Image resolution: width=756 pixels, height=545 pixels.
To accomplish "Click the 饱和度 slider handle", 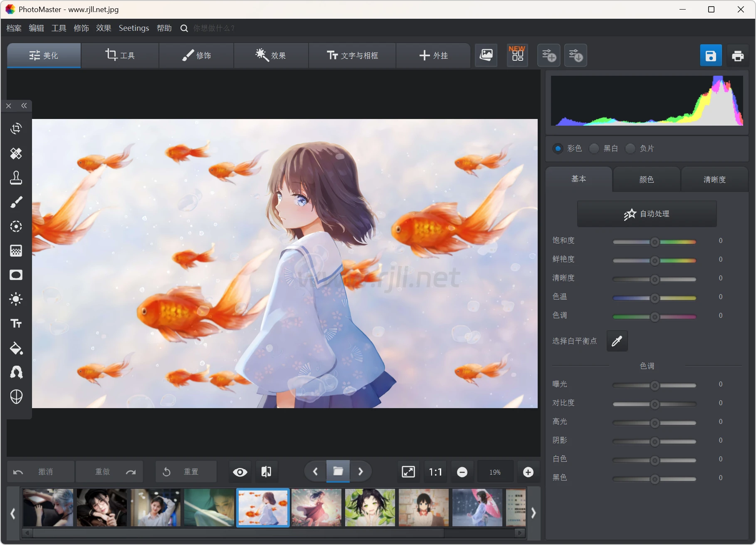I will 655,242.
